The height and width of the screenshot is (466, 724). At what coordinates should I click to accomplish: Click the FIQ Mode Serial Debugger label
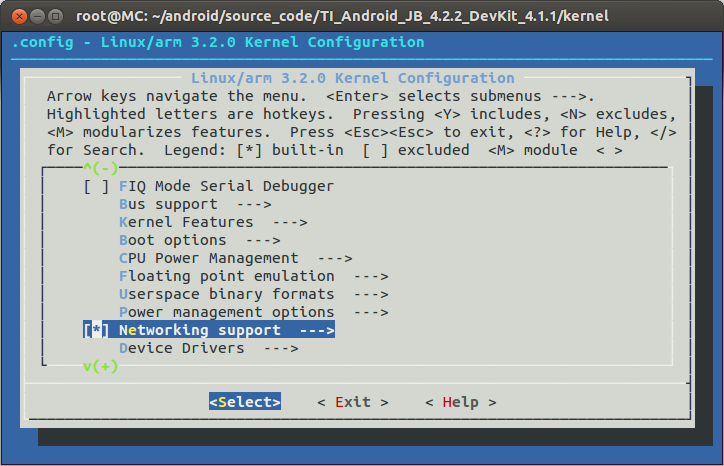pos(226,187)
